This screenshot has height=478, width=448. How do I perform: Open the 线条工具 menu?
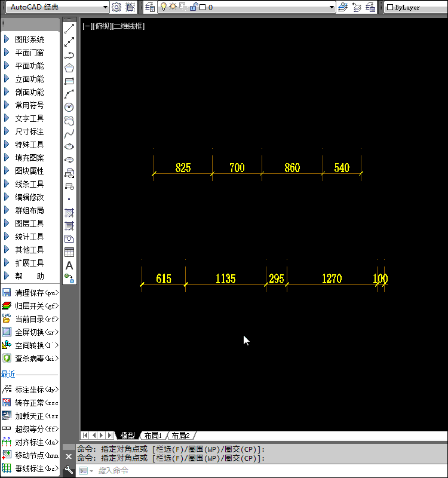(29, 184)
